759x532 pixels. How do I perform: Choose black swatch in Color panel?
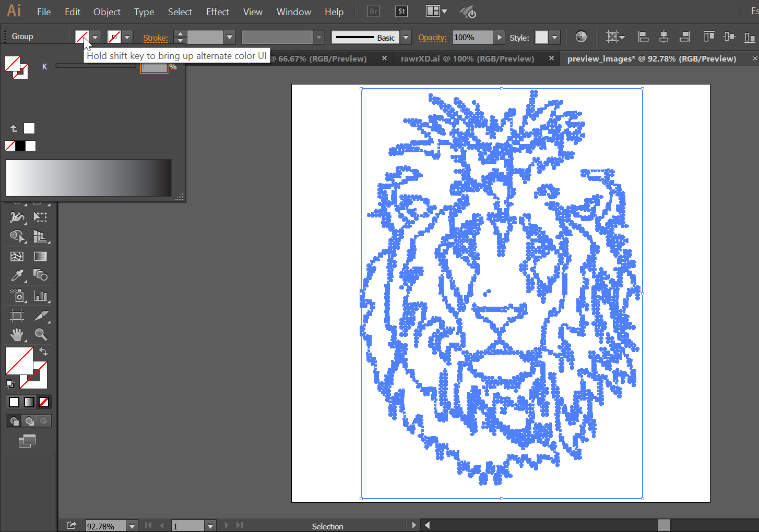(20, 146)
